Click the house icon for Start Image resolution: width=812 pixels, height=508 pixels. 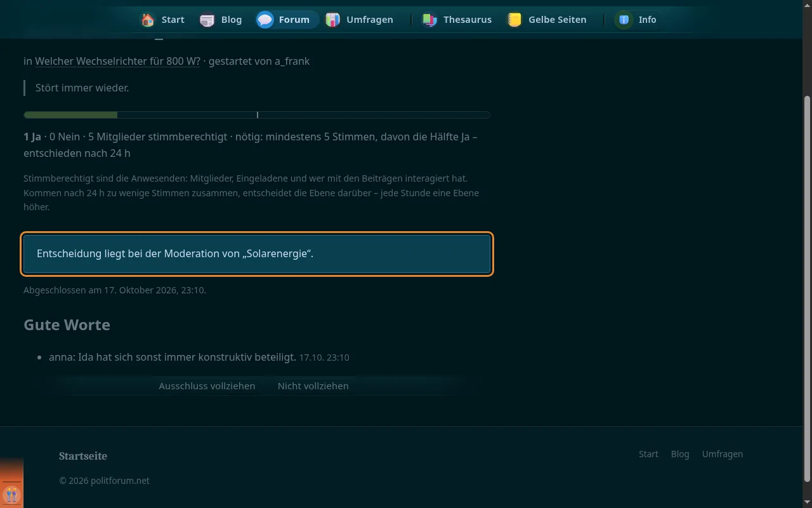[148, 20]
